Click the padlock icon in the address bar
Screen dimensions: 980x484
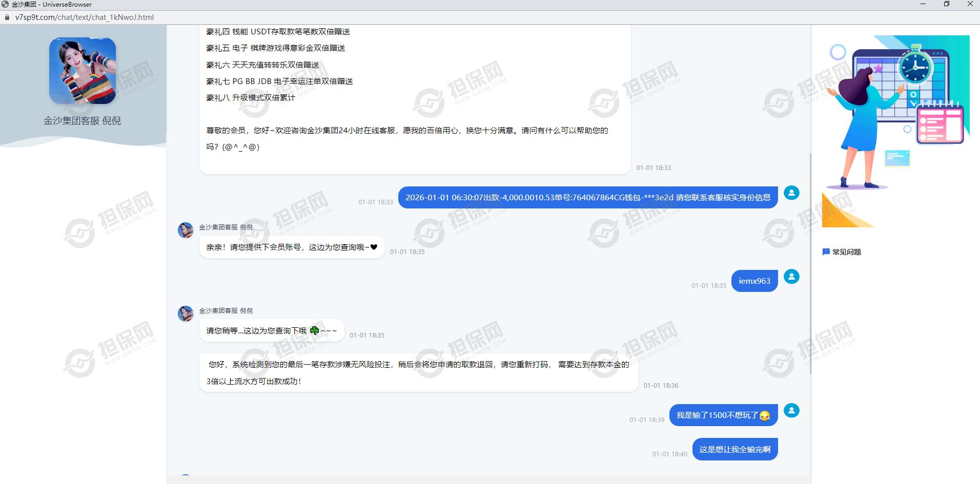click(x=7, y=17)
